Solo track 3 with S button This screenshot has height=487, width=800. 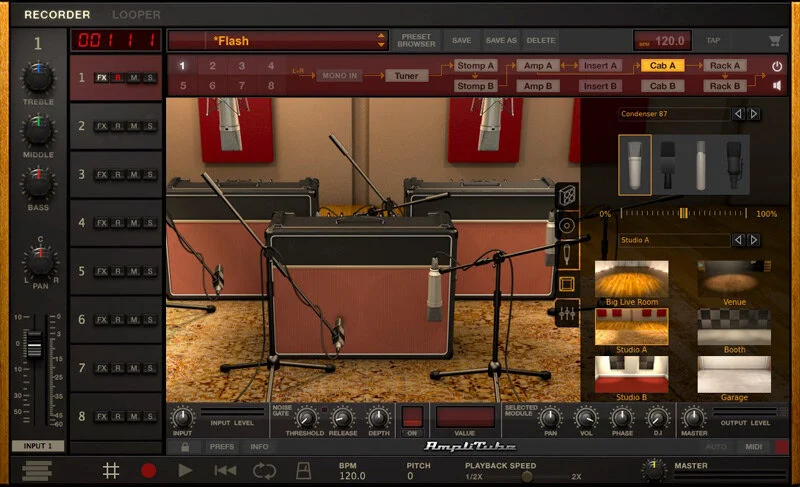[149, 174]
